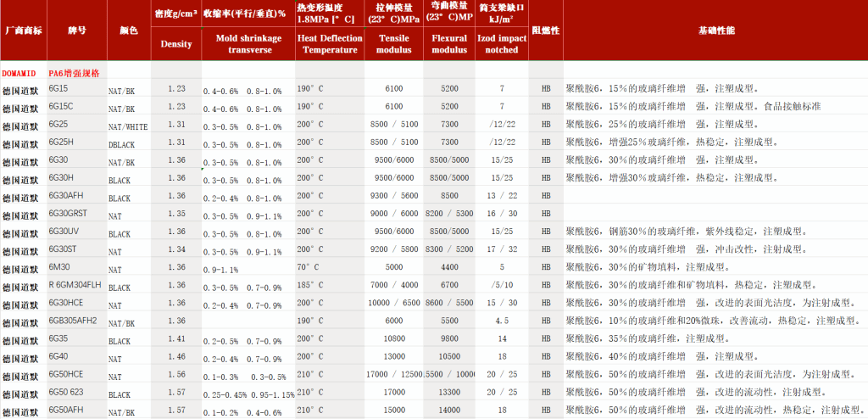Select the PA6增强规格 section label

click(x=74, y=73)
